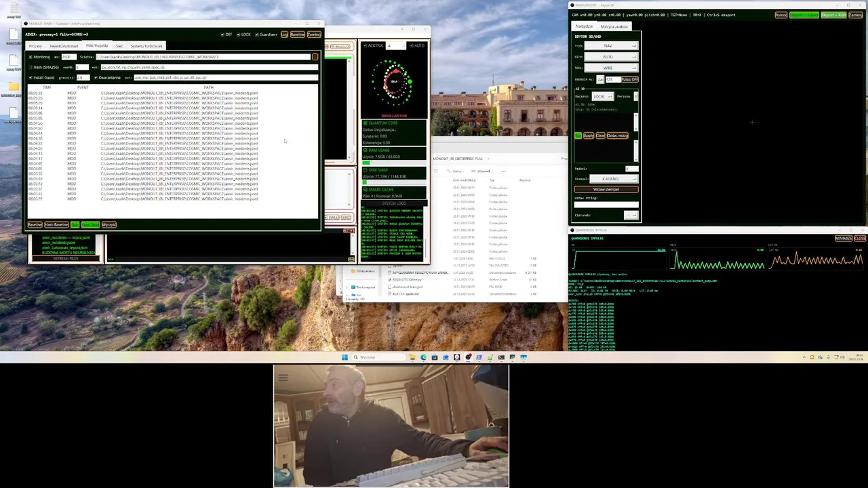Click the MINIMIZE button in Quasisense Impulse
The image size is (868, 488).
click(x=843, y=239)
